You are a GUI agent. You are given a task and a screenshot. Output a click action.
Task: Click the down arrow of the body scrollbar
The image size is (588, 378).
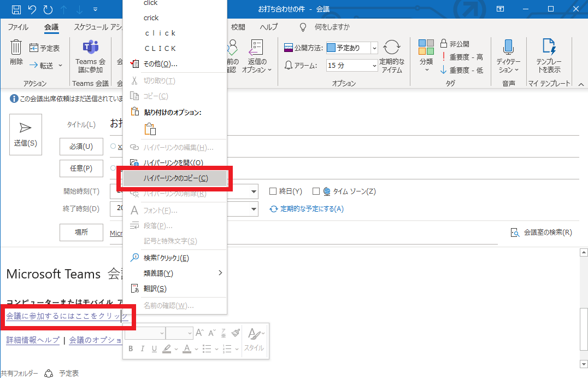click(584, 364)
